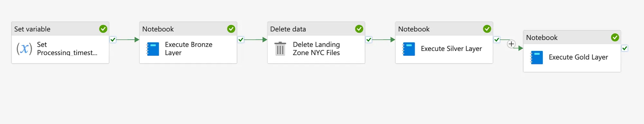Click the notebook icon in Execute Gold Layer
This screenshot has height=124, width=644.
point(537,57)
